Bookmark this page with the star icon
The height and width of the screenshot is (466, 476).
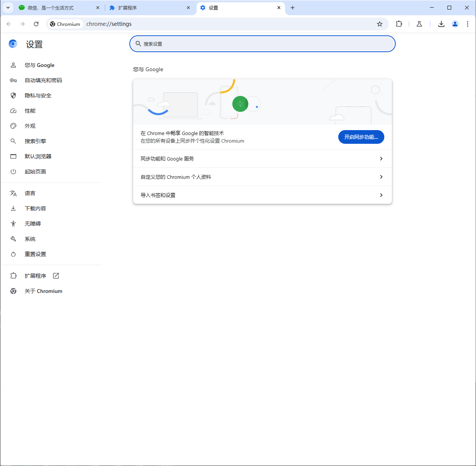click(380, 24)
